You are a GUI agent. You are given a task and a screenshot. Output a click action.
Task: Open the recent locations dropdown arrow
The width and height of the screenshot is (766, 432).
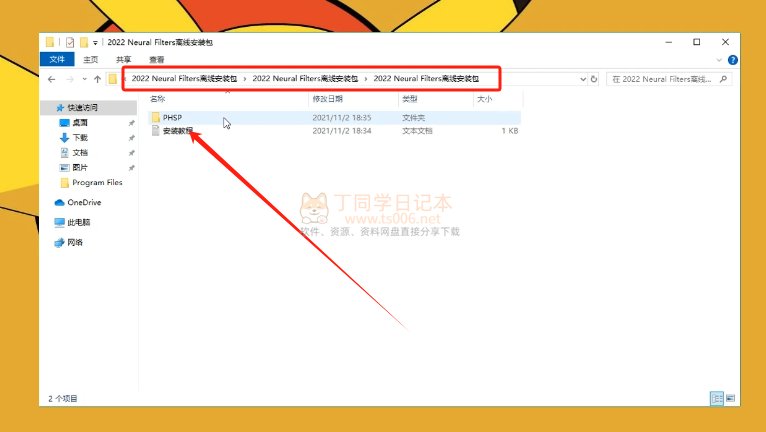tap(85, 79)
